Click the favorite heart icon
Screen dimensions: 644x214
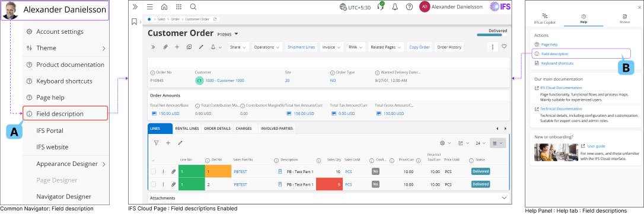click(x=504, y=46)
